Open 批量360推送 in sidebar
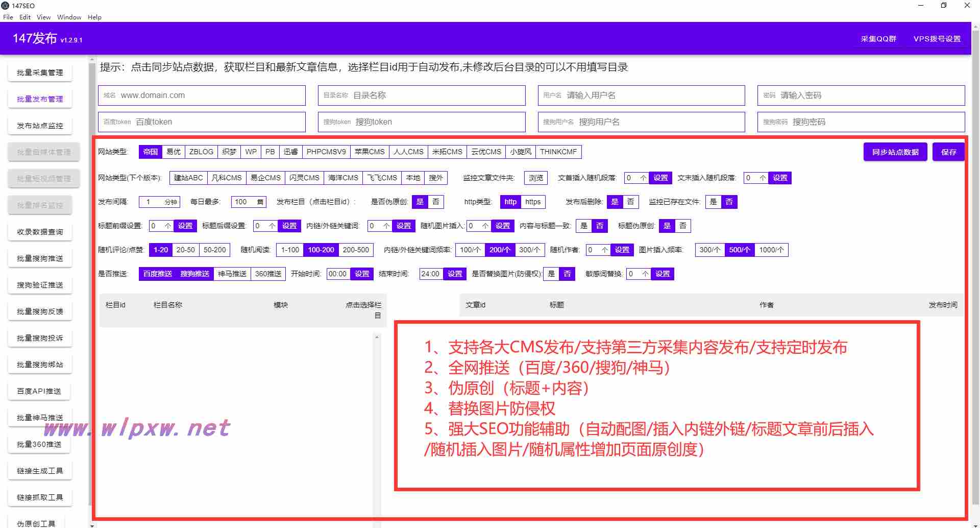This screenshot has height=528, width=980. click(39, 444)
